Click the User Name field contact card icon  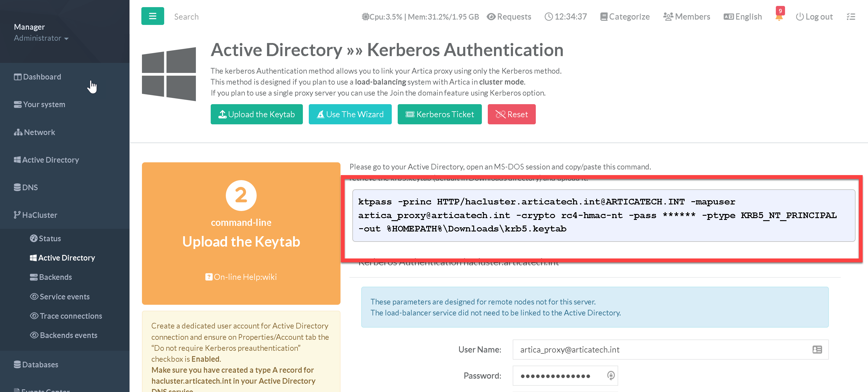pos(817,350)
